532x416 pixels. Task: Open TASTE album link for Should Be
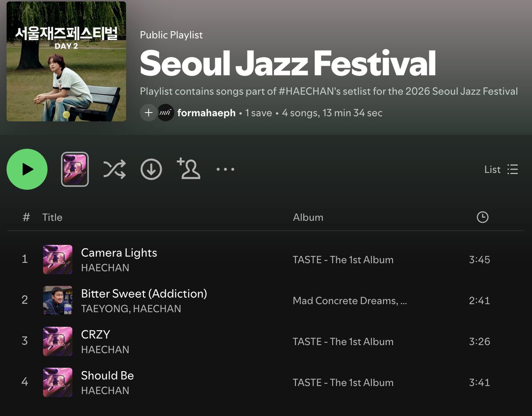click(x=343, y=383)
